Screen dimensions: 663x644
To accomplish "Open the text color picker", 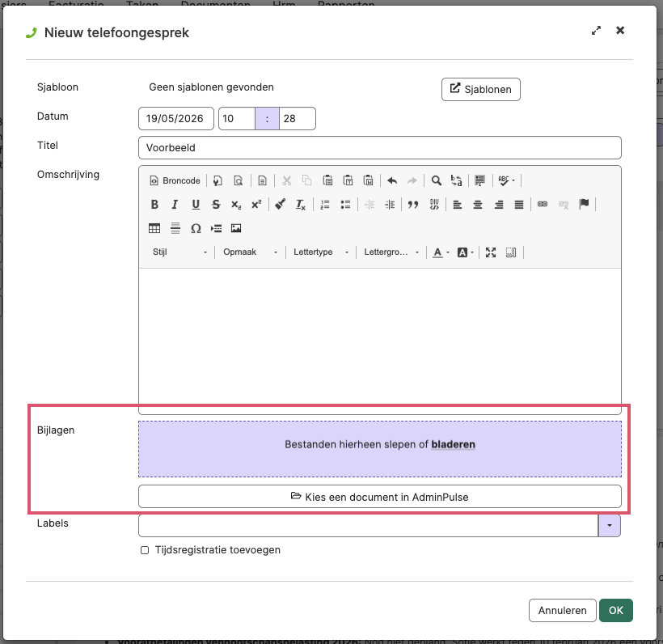I will (441, 252).
